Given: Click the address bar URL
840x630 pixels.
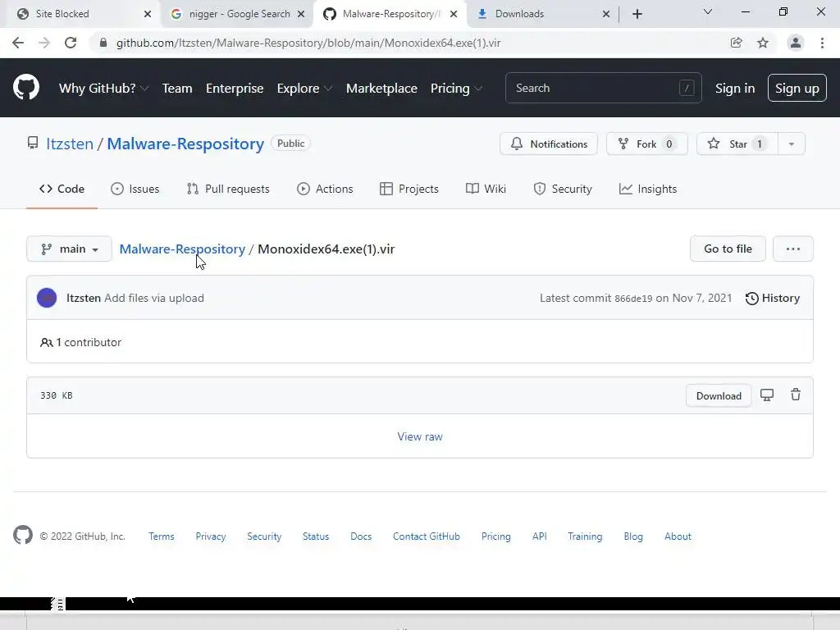Looking at the screenshot, I should click(x=308, y=43).
